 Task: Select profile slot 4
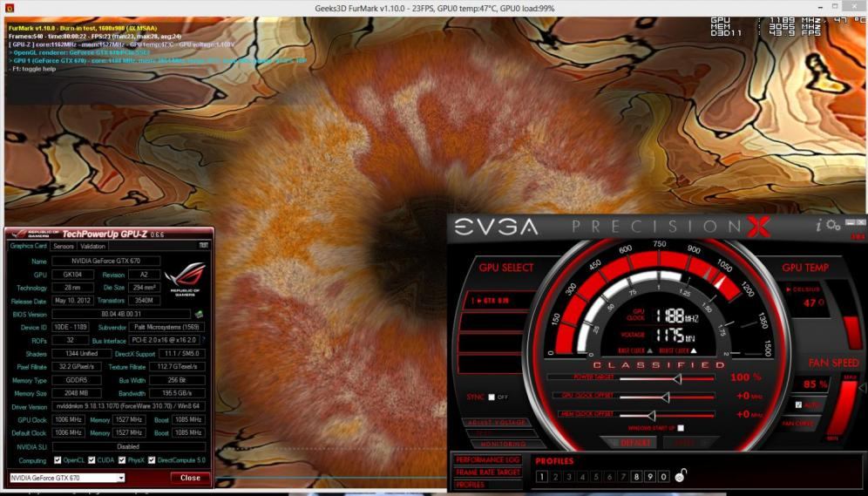pos(582,476)
